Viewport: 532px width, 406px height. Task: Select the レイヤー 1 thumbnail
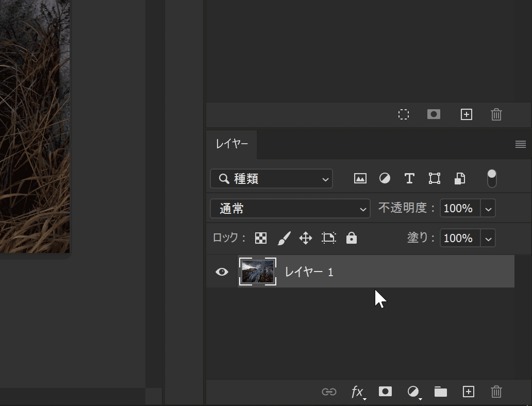click(258, 272)
